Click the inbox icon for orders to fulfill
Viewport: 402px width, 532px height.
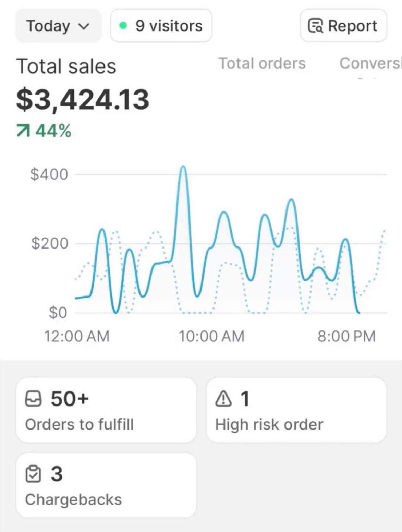point(33,399)
